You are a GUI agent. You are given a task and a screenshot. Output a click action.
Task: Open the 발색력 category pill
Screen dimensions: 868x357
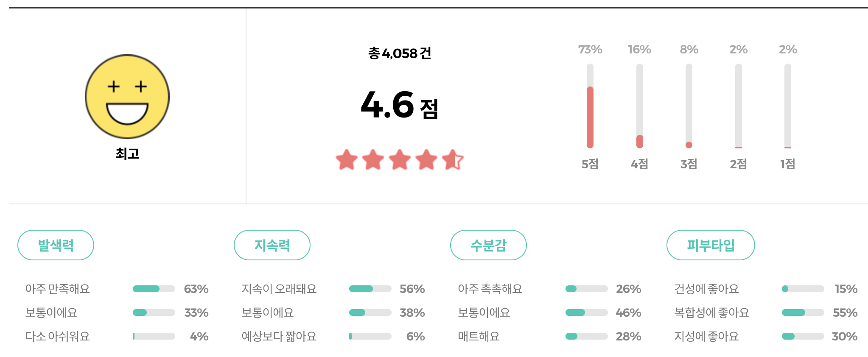(x=56, y=245)
